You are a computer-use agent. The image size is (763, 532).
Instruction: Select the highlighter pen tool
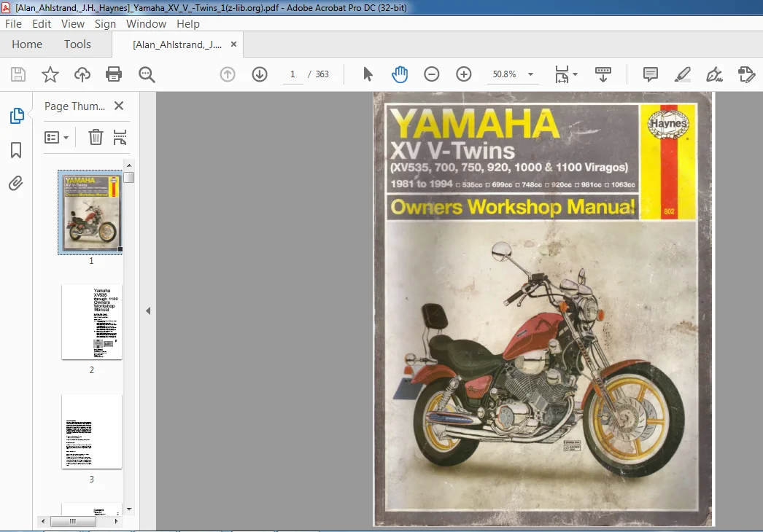pos(682,74)
